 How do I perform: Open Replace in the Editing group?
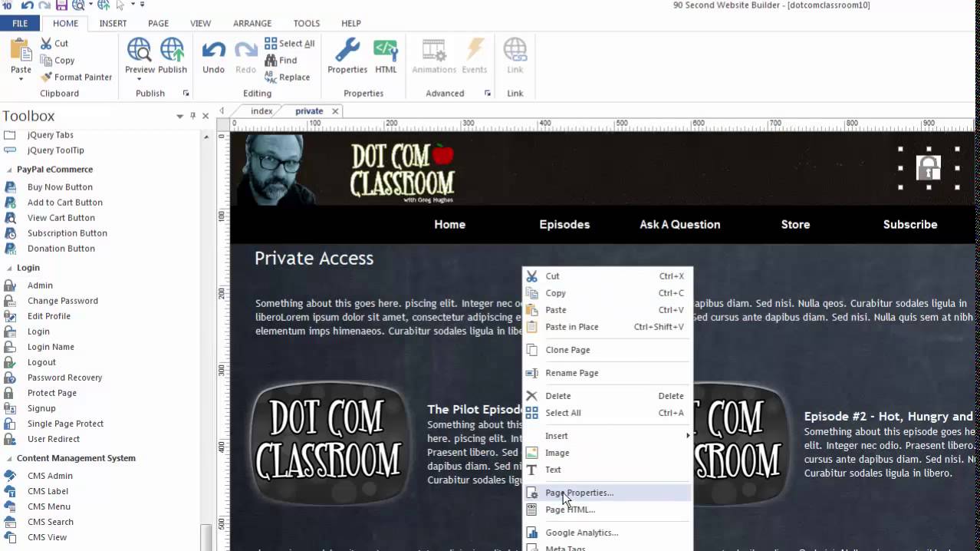tap(287, 77)
